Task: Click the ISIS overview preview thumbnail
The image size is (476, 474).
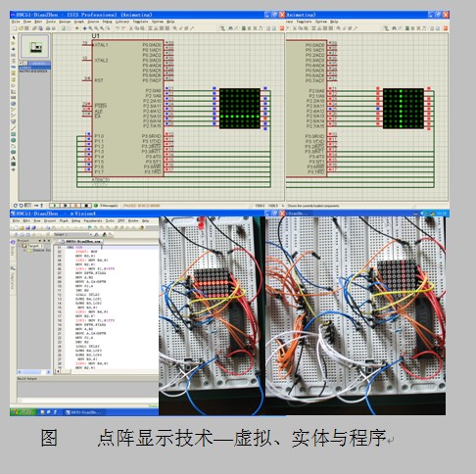Action: pyautogui.click(x=35, y=47)
